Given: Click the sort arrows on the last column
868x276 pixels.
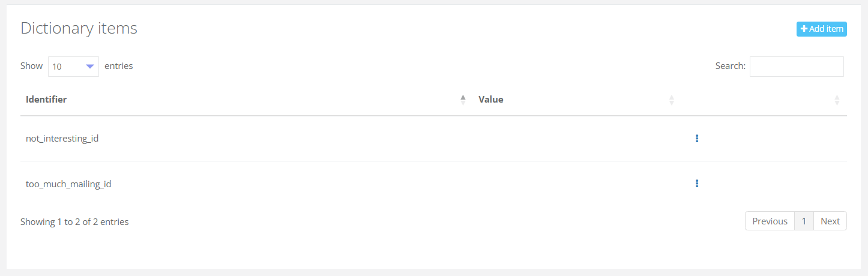Looking at the screenshot, I should point(837,100).
